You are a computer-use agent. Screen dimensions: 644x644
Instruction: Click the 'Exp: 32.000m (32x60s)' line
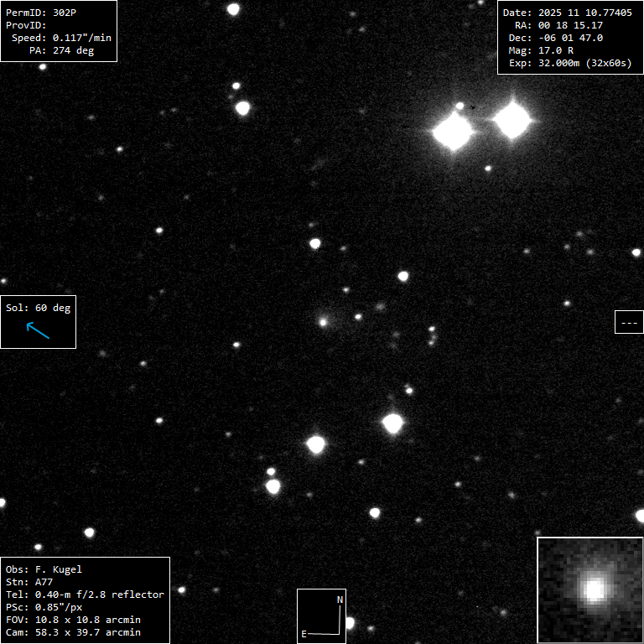pos(569,63)
